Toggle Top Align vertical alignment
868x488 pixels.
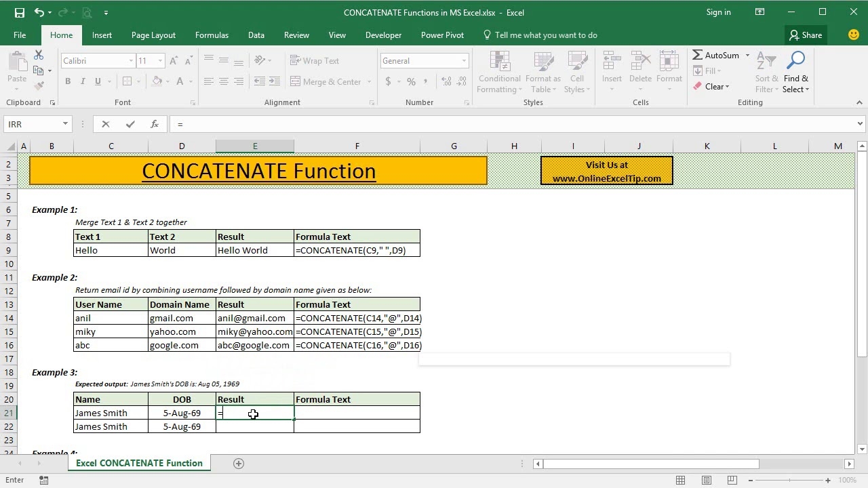pyautogui.click(x=209, y=60)
